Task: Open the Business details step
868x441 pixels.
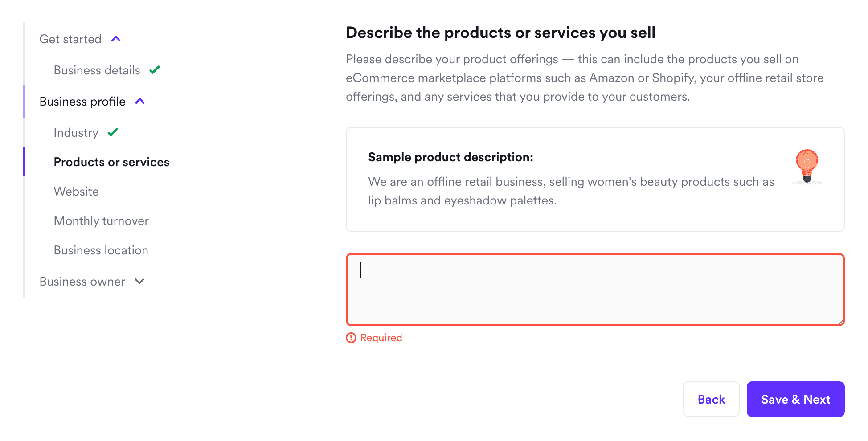Action: (x=97, y=70)
